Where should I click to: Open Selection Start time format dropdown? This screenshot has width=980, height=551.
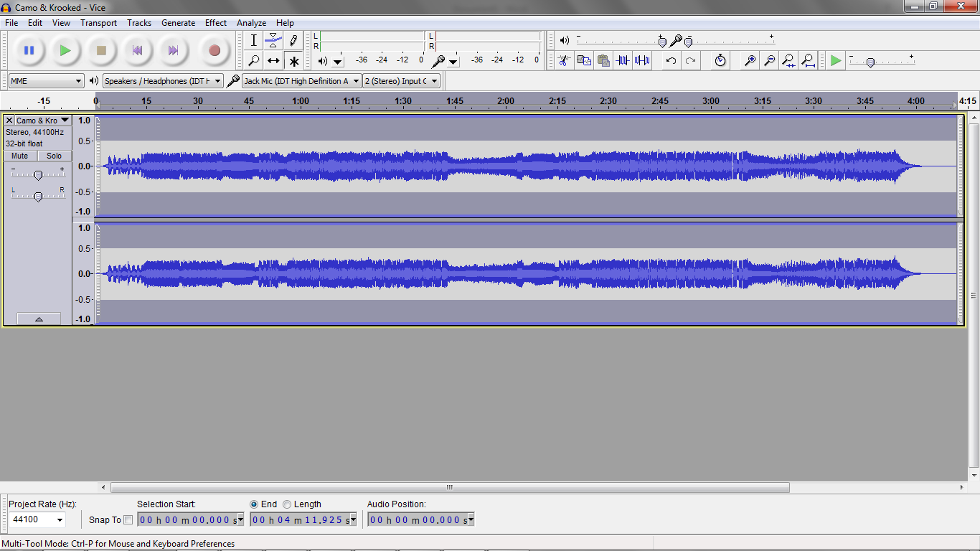240,519
